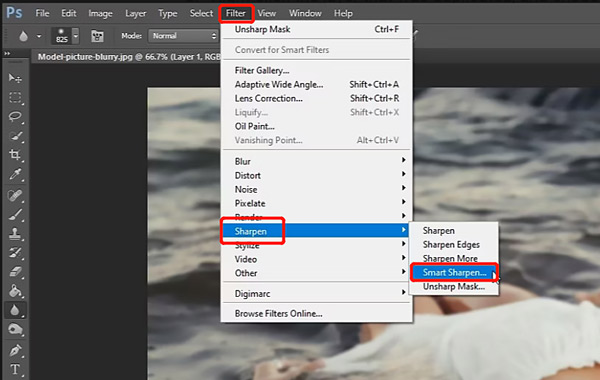Choose Sharpen Edges
Screen dimensions: 600x380
point(454,245)
